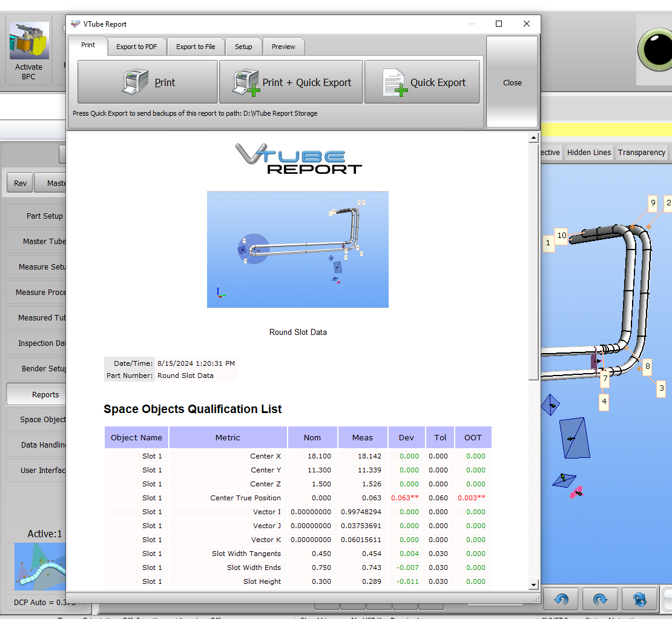Click the DCP Auto status field

coord(45,602)
